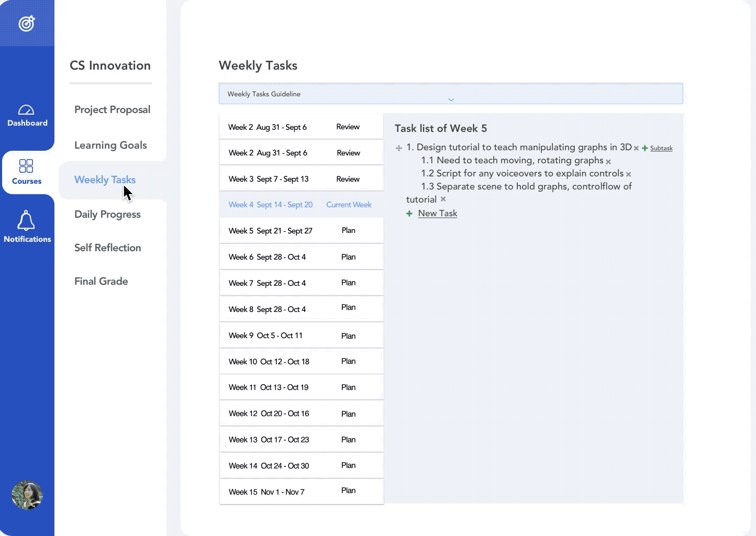The image size is (756, 536).
Task: Delete task 1 with its x icon
Action: tap(636, 148)
